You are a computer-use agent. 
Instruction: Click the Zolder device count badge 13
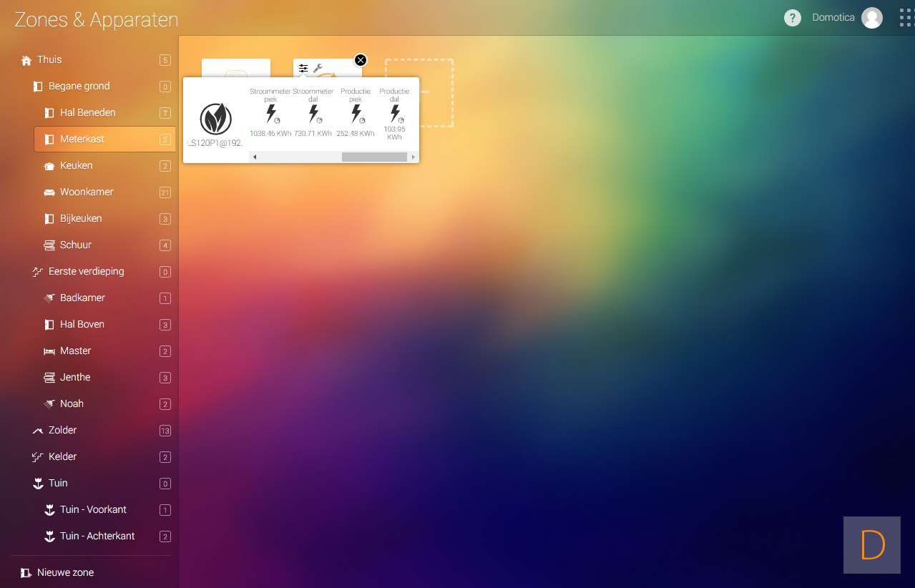pos(165,431)
